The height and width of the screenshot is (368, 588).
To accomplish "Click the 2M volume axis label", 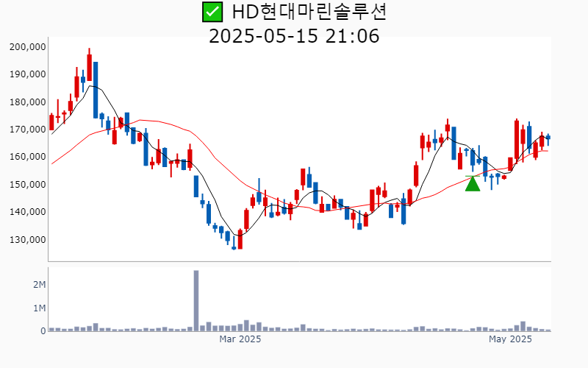I will (40, 285).
